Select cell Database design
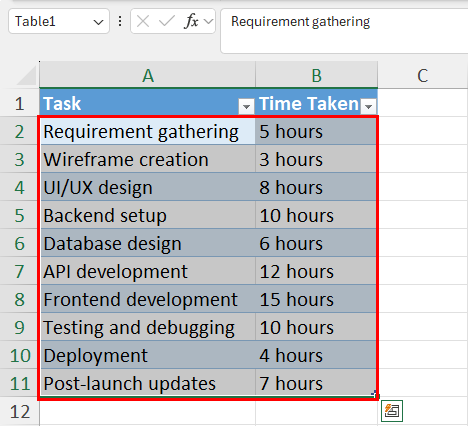 [x=147, y=243]
